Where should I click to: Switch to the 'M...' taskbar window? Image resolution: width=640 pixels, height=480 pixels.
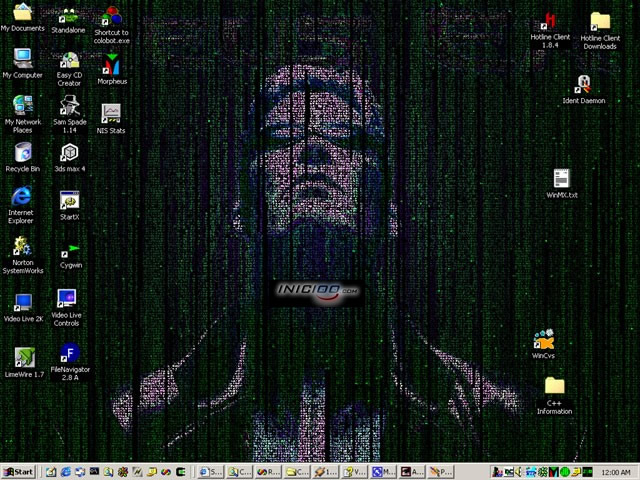pos(383,472)
